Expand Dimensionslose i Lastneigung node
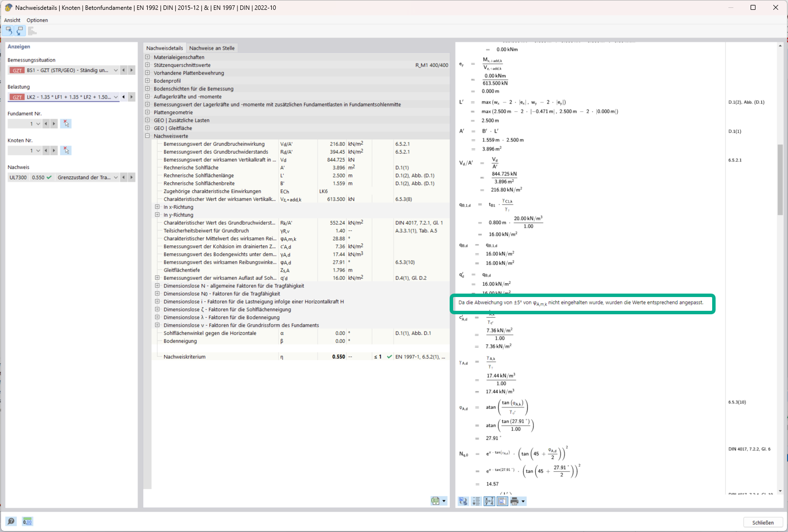This screenshot has width=788, height=532. click(157, 301)
